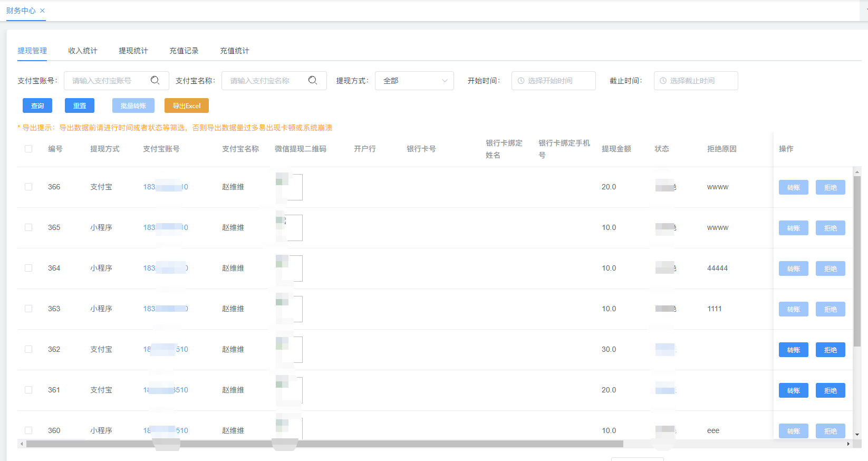The height and width of the screenshot is (461, 868).
Task: Click reject reason 1111 in row 363
Action: pyautogui.click(x=715, y=309)
